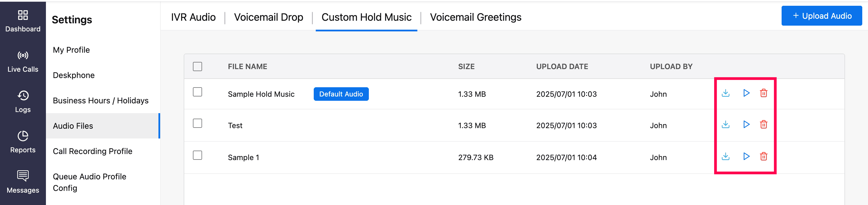The image size is (868, 205).
Task: Go to Live Calls in the sidebar
Action: [23, 61]
